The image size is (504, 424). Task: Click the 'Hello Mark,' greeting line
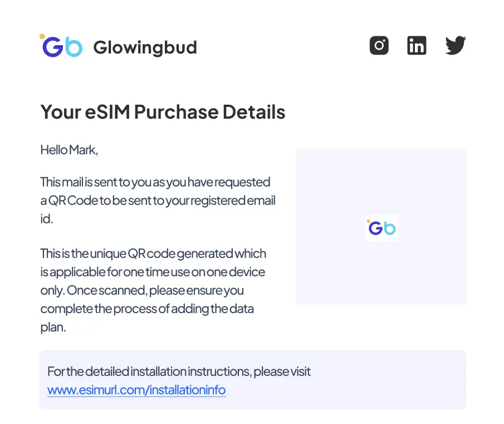(x=69, y=149)
